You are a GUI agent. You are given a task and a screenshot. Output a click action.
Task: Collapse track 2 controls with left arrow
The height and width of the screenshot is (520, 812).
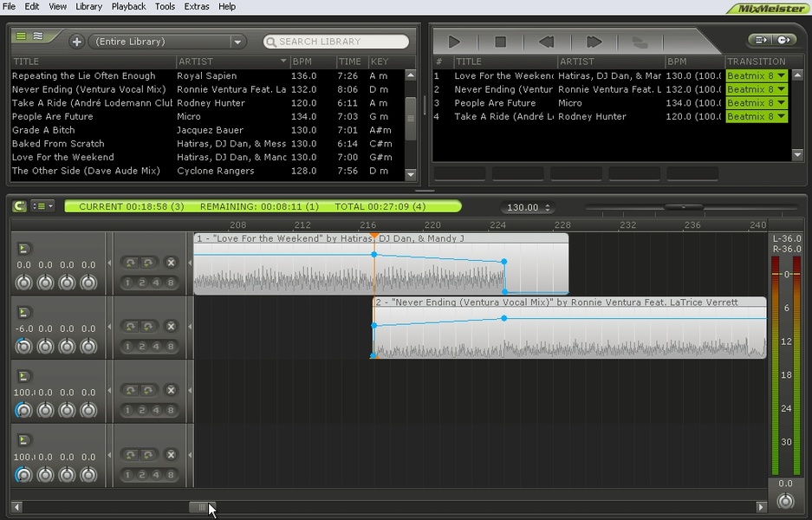(109, 327)
